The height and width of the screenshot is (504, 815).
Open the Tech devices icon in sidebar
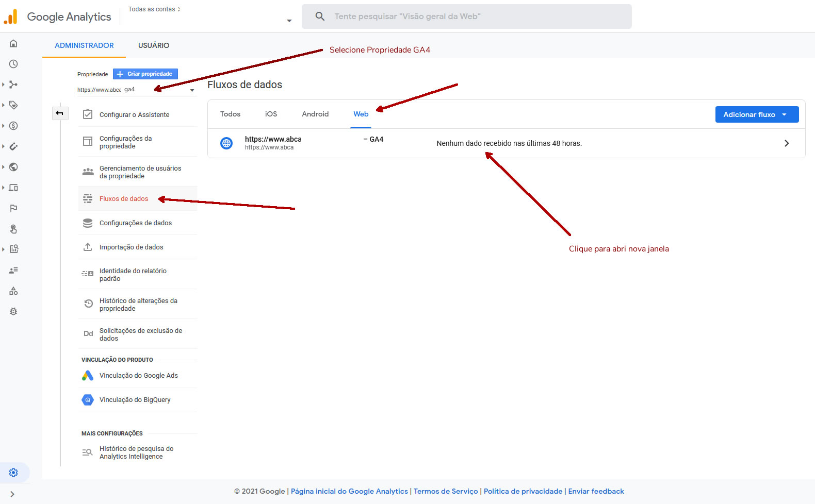pos(13,188)
